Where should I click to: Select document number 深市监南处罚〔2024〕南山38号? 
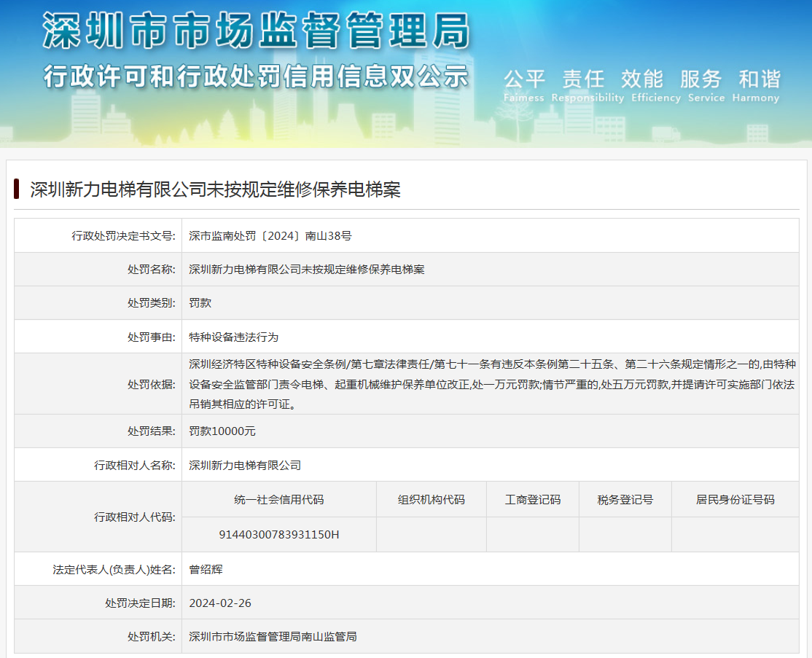270,236
